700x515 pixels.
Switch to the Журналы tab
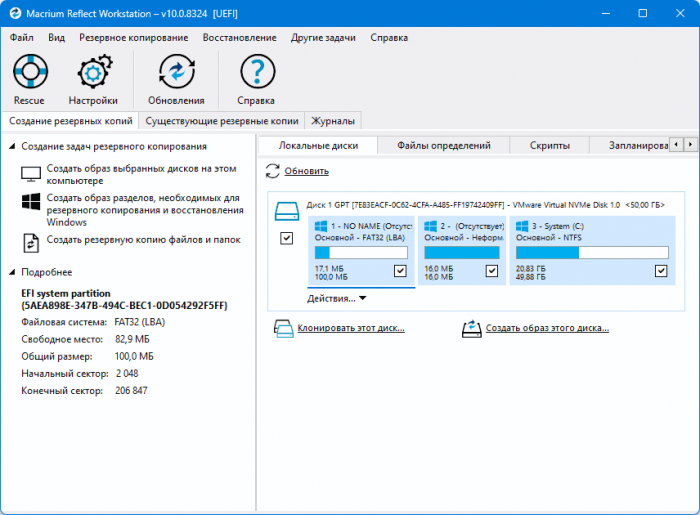[333, 121]
